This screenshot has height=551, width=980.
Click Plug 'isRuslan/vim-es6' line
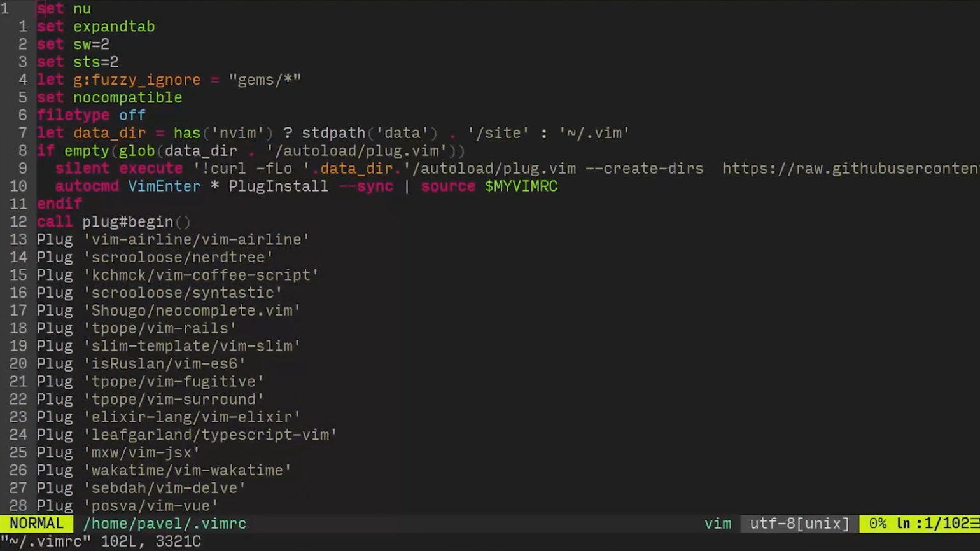(x=141, y=365)
